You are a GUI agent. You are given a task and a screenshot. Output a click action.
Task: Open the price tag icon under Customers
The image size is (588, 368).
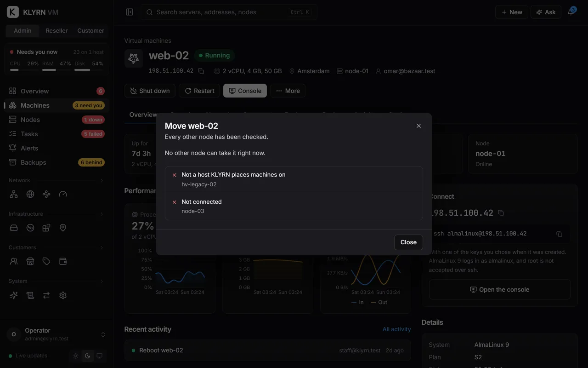pos(46,261)
